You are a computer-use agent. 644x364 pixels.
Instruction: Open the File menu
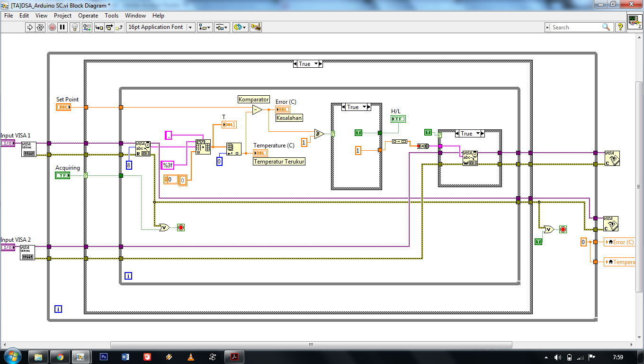[9, 15]
